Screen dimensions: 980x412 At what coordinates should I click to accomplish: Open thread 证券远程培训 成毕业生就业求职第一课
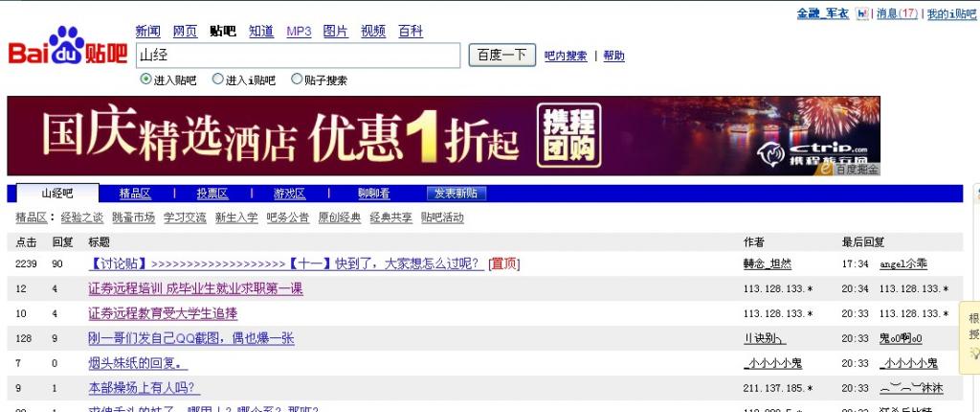[195, 288]
